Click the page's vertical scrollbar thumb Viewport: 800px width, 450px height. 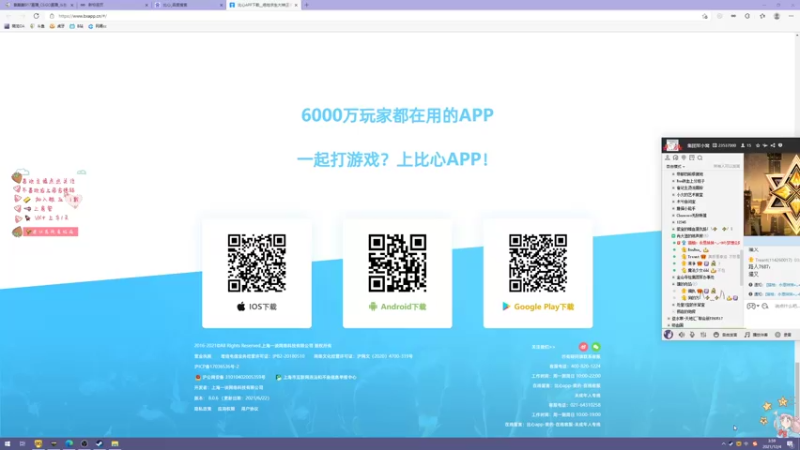click(x=797, y=388)
